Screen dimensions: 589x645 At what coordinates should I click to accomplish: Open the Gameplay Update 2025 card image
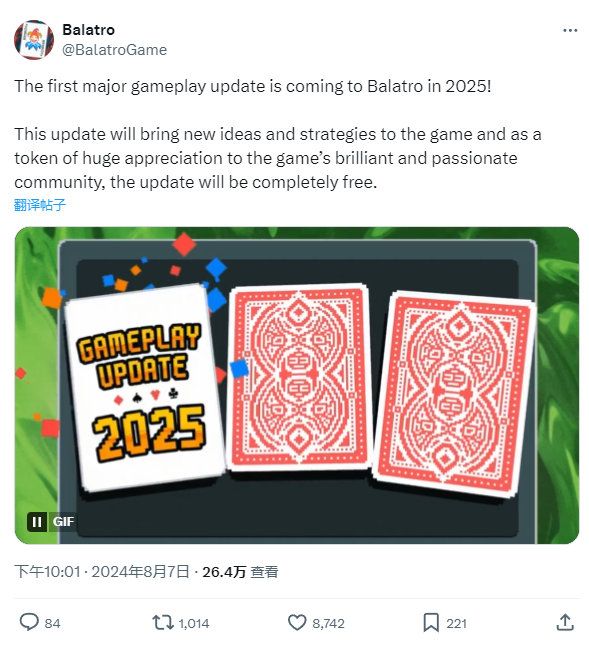tap(143, 388)
